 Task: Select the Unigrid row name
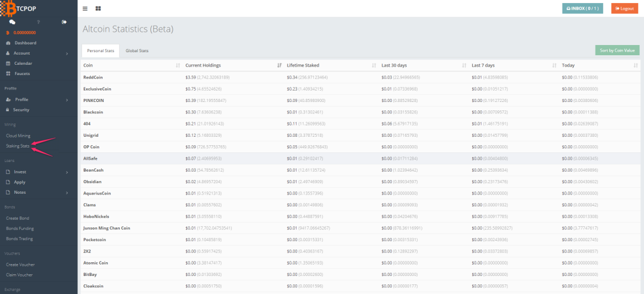click(x=91, y=135)
